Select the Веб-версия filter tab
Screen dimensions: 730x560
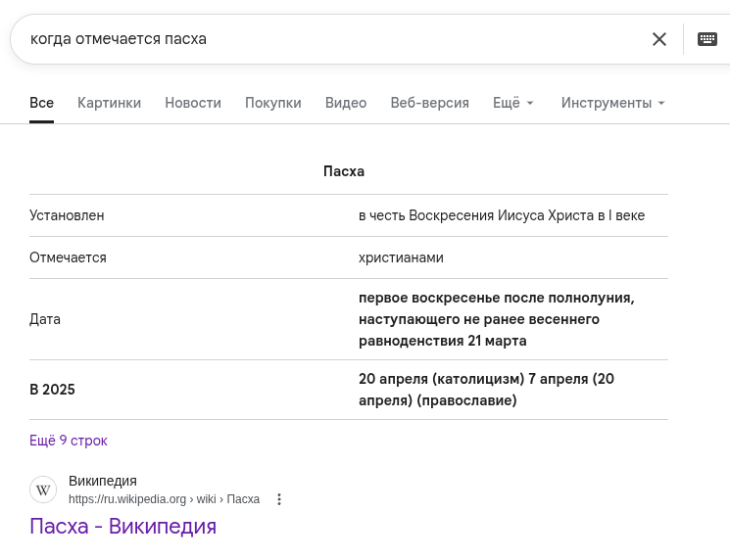429,103
